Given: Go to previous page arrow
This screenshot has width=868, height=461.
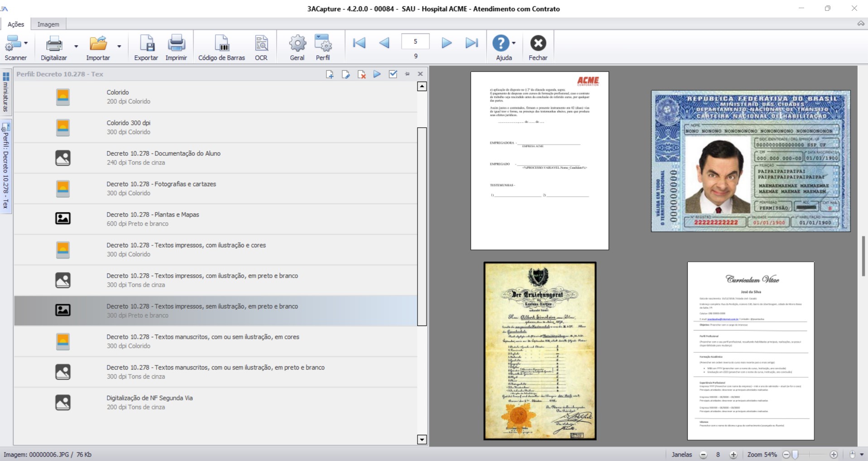Looking at the screenshot, I should pyautogui.click(x=384, y=43).
